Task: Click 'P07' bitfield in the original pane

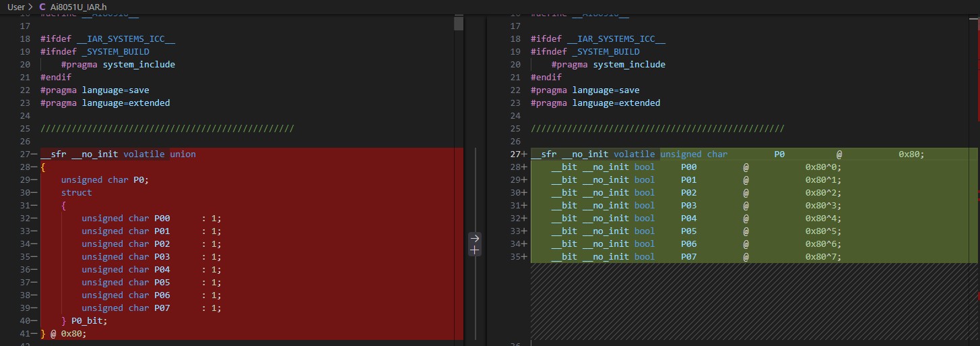Action: pos(162,308)
